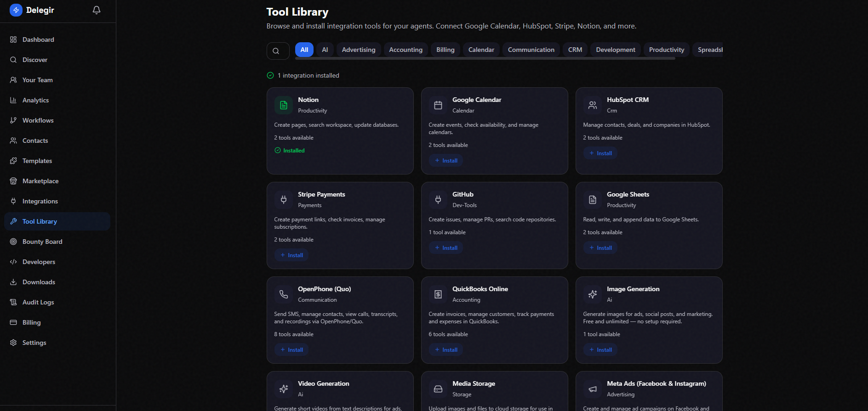Click the Notion card title
Image resolution: width=868 pixels, height=411 pixels.
coord(308,100)
